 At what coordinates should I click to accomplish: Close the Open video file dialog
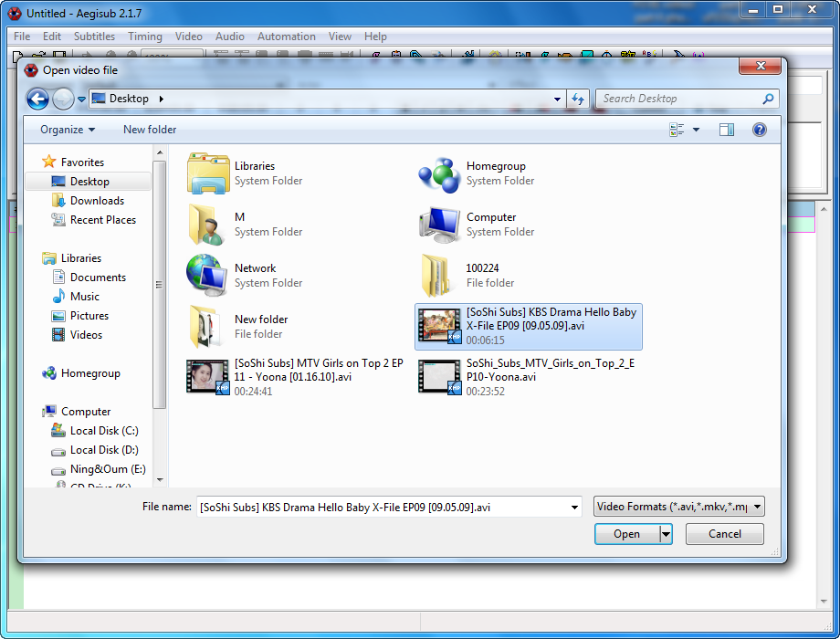(761, 66)
